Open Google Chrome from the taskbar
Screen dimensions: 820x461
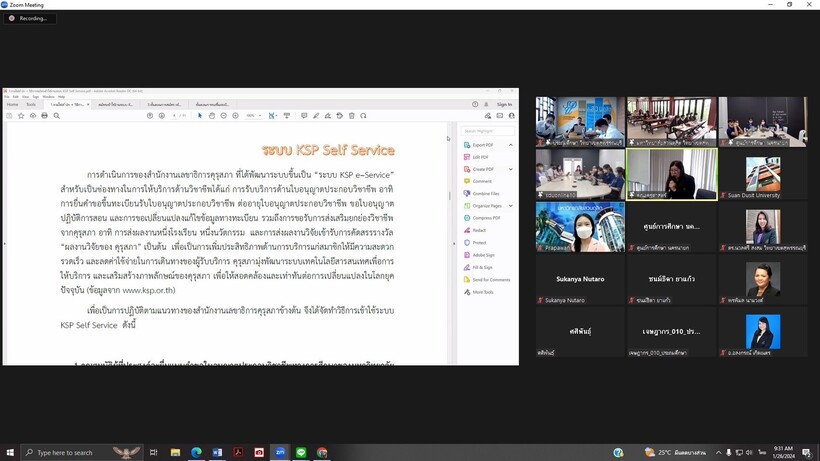coord(322,452)
